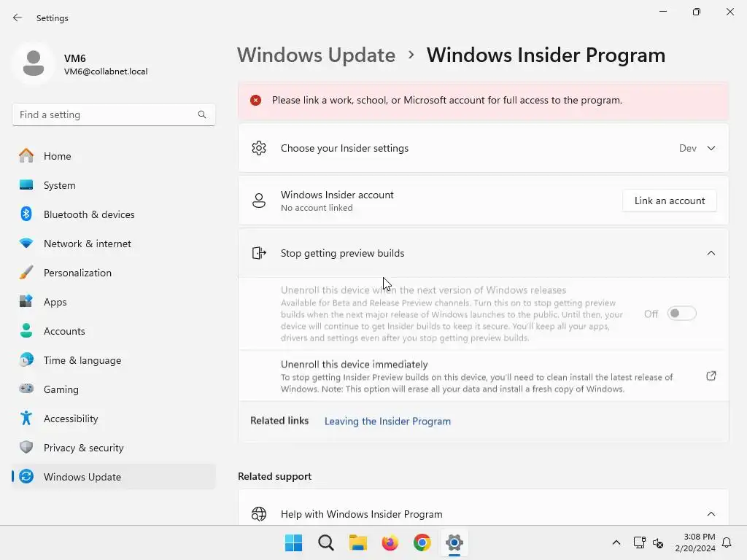Click the VM6 user avatar picture

34,63
